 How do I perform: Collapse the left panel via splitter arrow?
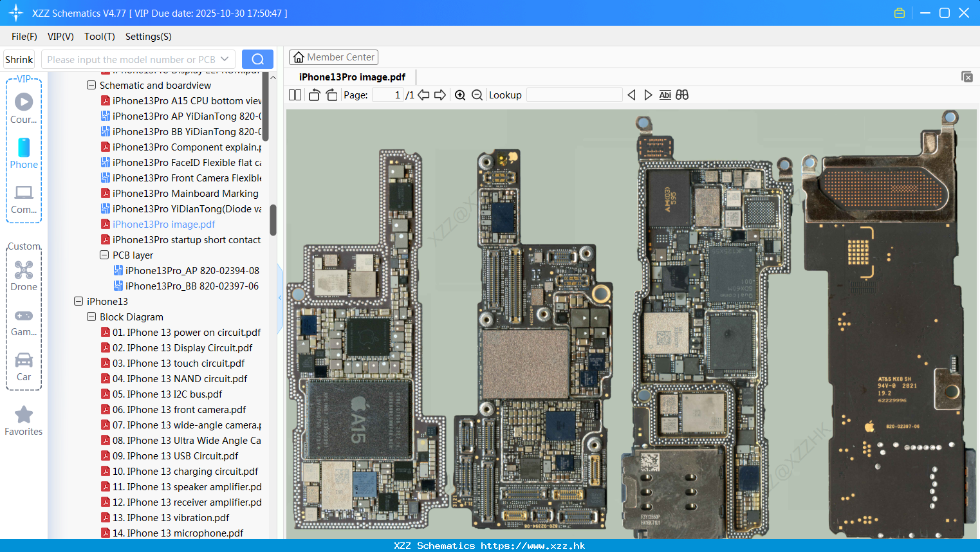click(x=280, y=298)
